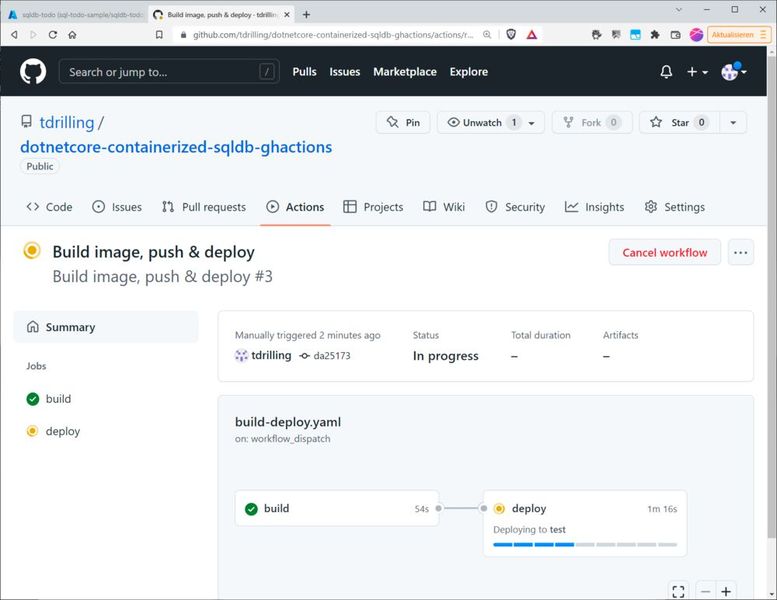Switch to the Code tab
This screenshot has height=600, width=777.
(x=49, y=207)
